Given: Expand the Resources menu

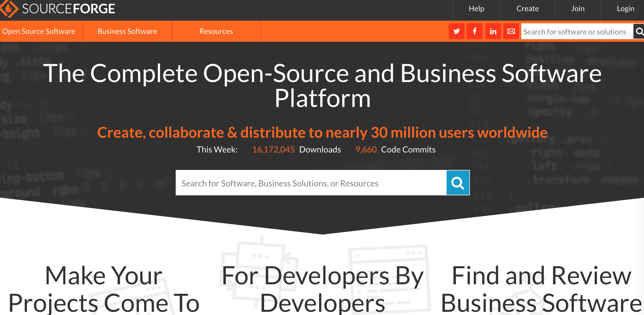Looking at the screenshot, I should click(x=216, y=31).
